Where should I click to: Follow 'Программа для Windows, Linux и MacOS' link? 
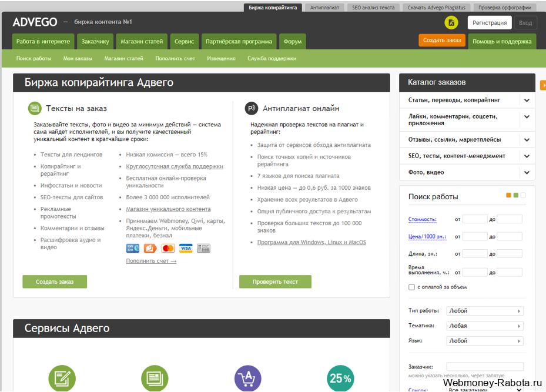[311, 242]
